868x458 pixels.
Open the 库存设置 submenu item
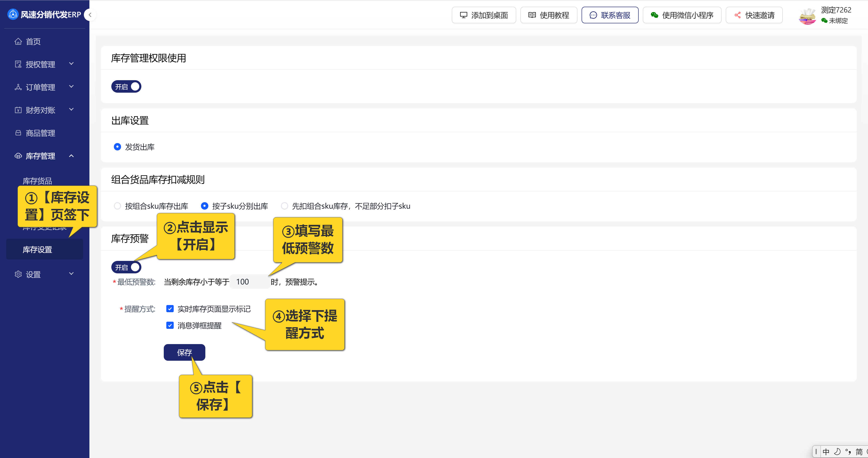click(37, 250)
